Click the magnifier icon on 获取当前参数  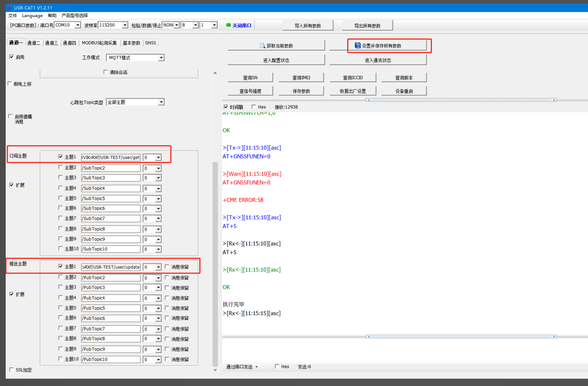(262, 46)
